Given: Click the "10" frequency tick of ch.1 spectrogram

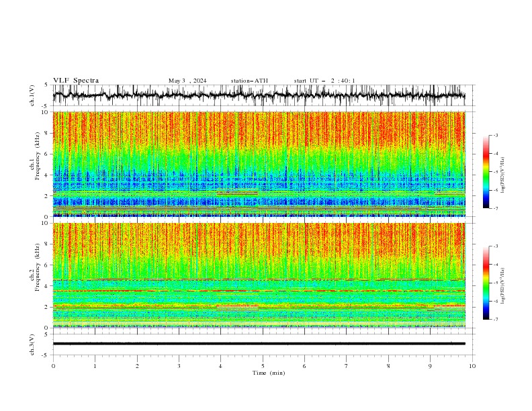Looking at the screenshot, I should 45,112.
